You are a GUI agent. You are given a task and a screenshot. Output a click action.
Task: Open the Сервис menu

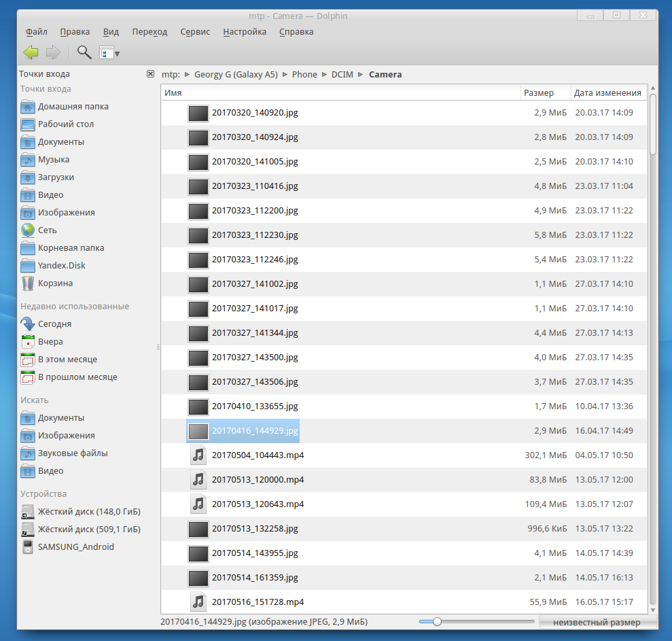click(x=195, y=32)
